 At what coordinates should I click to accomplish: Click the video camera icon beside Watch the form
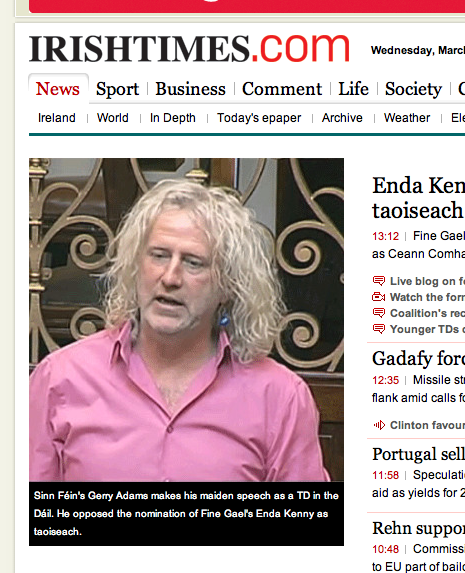(x=379, y=297)
